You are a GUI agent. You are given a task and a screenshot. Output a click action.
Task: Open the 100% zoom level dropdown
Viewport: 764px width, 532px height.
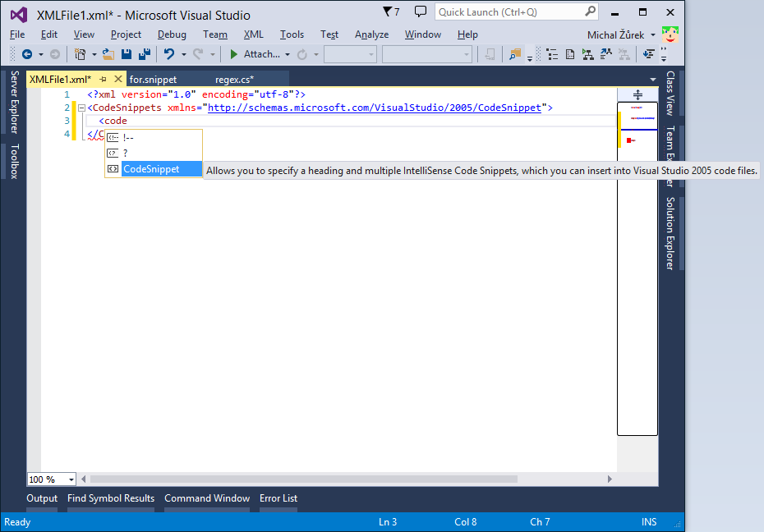(70, 479)
